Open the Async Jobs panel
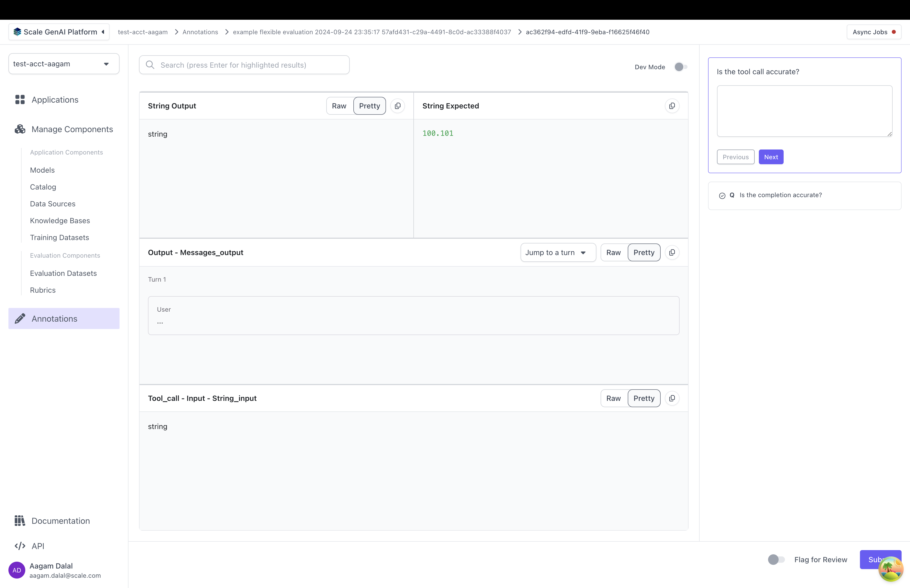Screen dimensions: 910x588 873,32
